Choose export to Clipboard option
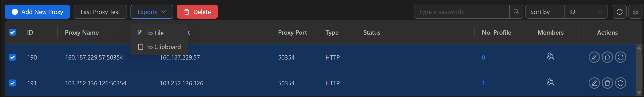The image size is (644, 97). coord(164,47)
